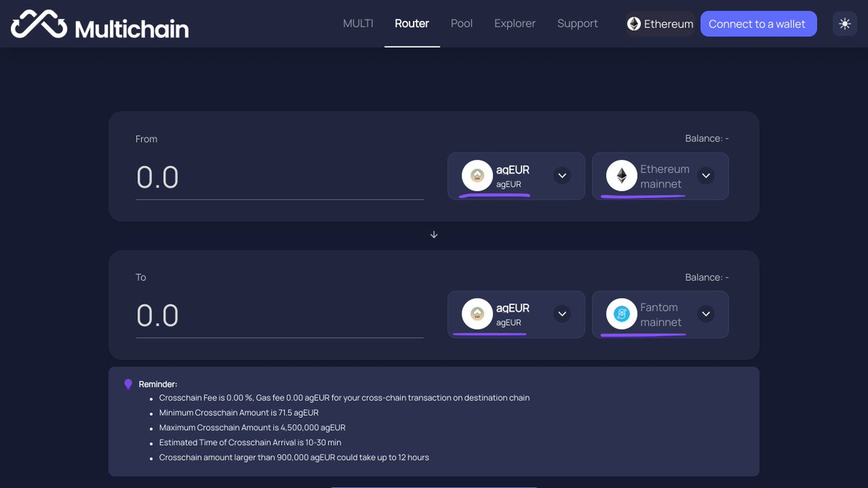Switch to the Pool tab
Screen dimensions: 868x488
click(461, 24)
